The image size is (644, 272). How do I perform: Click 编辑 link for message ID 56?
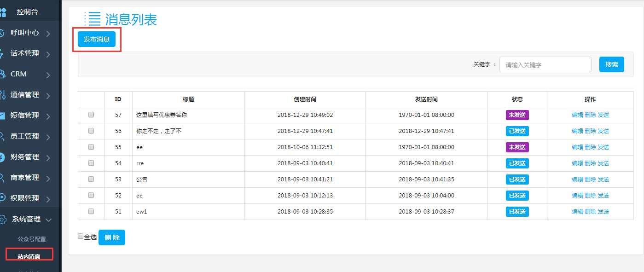coord(577,131)
